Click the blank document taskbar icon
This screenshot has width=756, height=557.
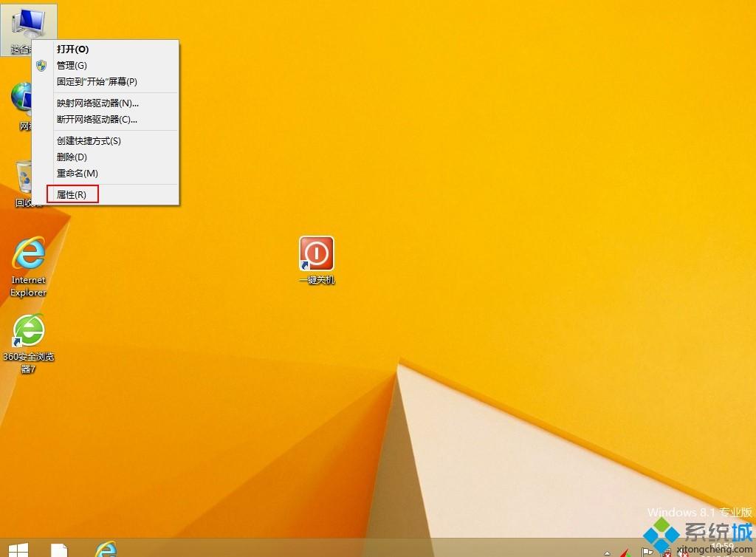coord(59,550)
